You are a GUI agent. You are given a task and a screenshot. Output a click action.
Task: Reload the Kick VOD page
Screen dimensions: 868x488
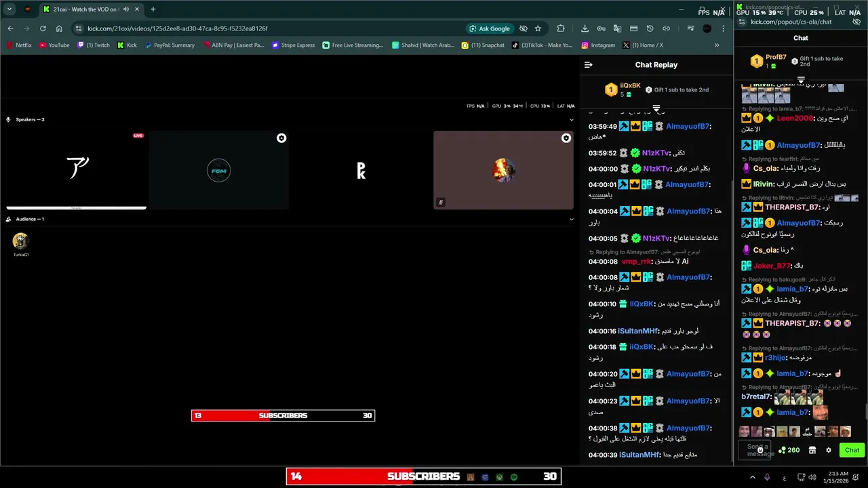tap(43, 28)
